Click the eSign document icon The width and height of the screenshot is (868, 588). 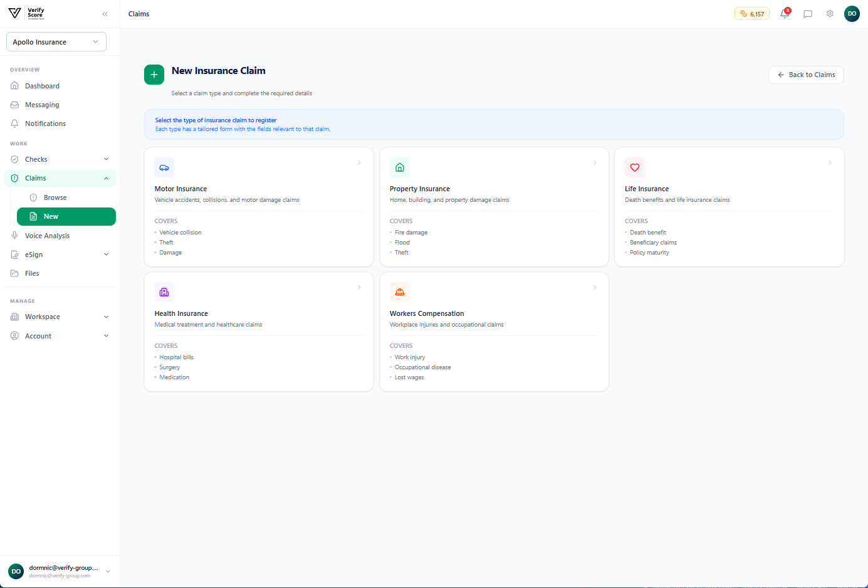point(14,255)
